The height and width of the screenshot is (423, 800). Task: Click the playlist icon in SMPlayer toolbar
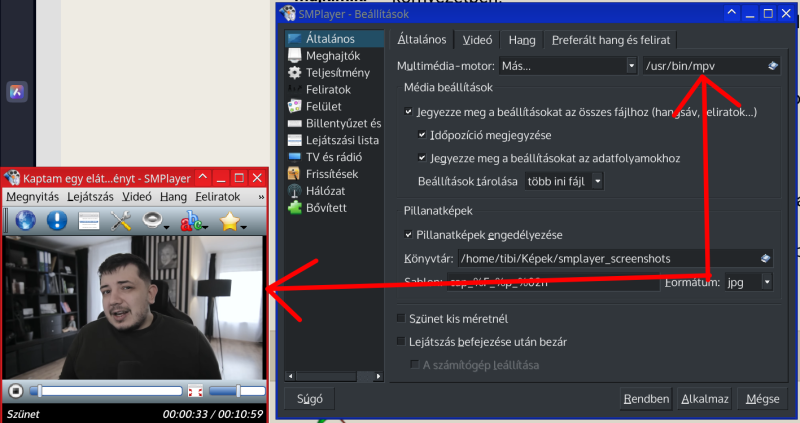click(x=89, y=221)
